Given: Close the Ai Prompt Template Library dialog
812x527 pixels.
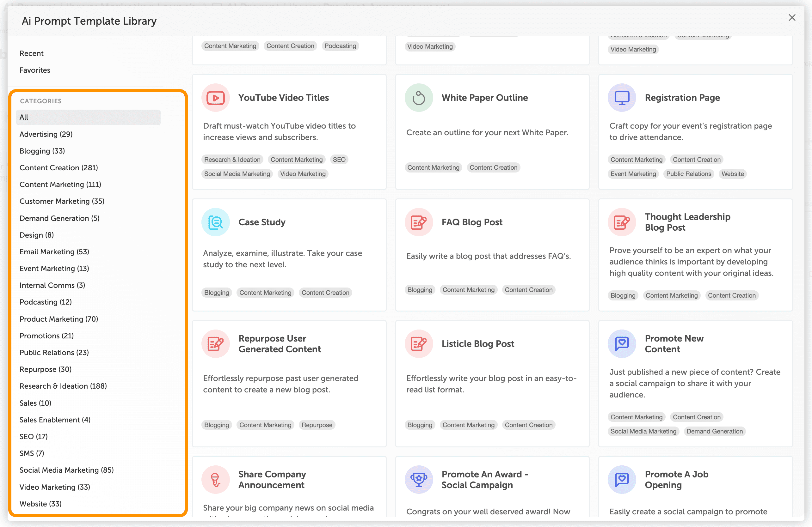Looking at the screenshot, I should [792, 18].
